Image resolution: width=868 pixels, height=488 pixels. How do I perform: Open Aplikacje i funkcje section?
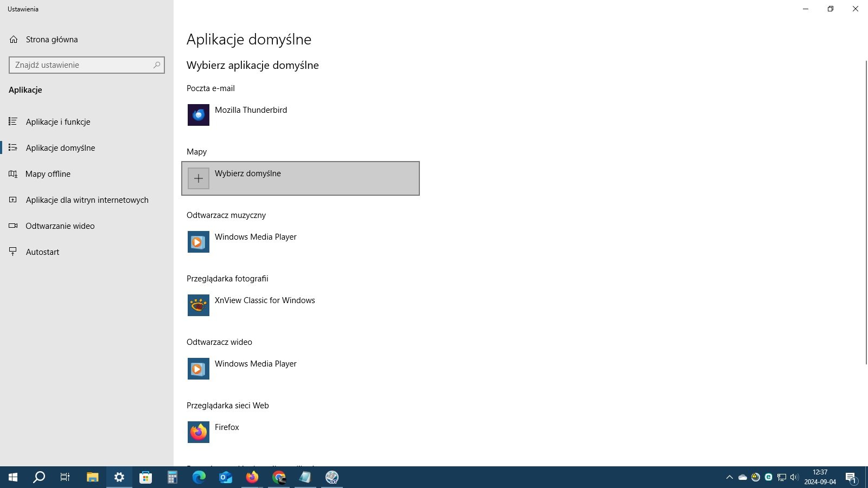58,122
